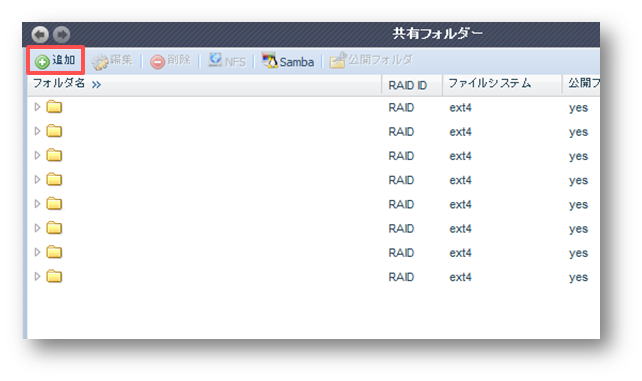Viewport: 642px width, 381px height.
Task: Select the seventh row's folder icon
Action: [54, 252]
